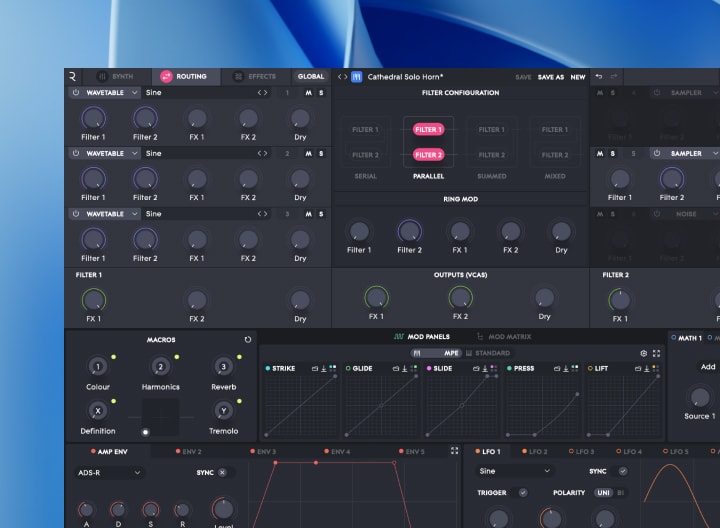
Task: Open the GLOBAL tab
Action: coord(311,76)
